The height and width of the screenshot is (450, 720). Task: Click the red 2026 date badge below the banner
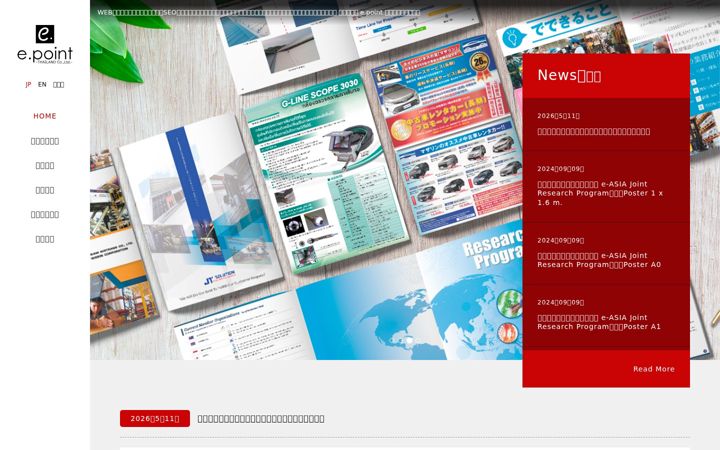click(155, 418)
